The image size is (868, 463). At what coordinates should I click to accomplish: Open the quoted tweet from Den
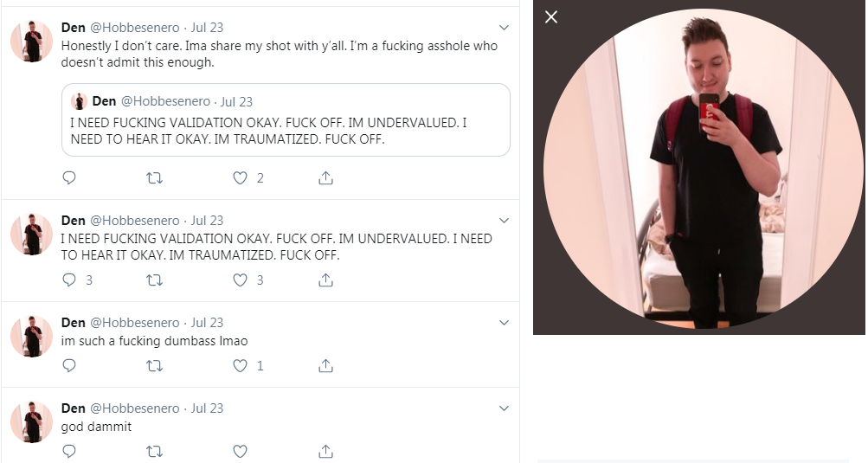286,119
